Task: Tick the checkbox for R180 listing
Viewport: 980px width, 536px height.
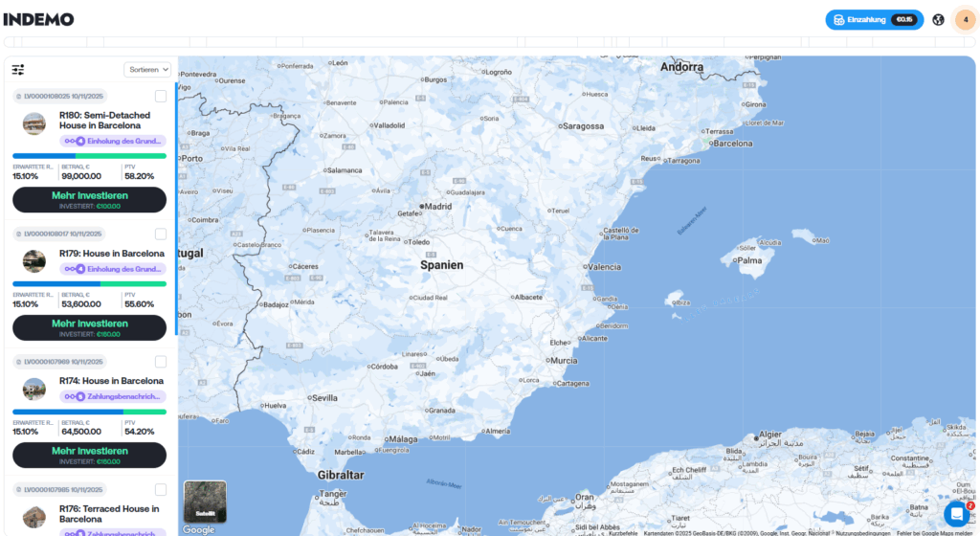Action: click(x=161, y=96)
